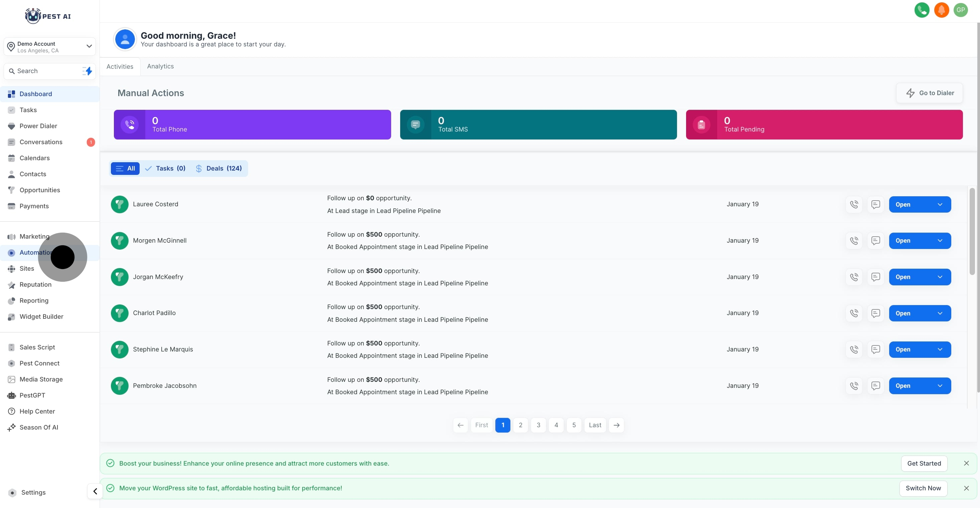Click call icon for Lauree Costerd

(x=854, y=205)
